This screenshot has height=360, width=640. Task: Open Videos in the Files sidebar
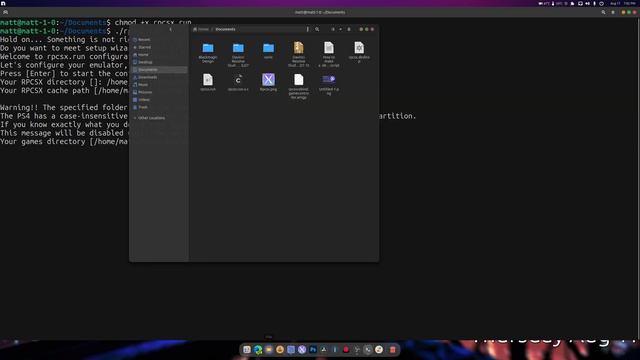click(x=159, y=100)
